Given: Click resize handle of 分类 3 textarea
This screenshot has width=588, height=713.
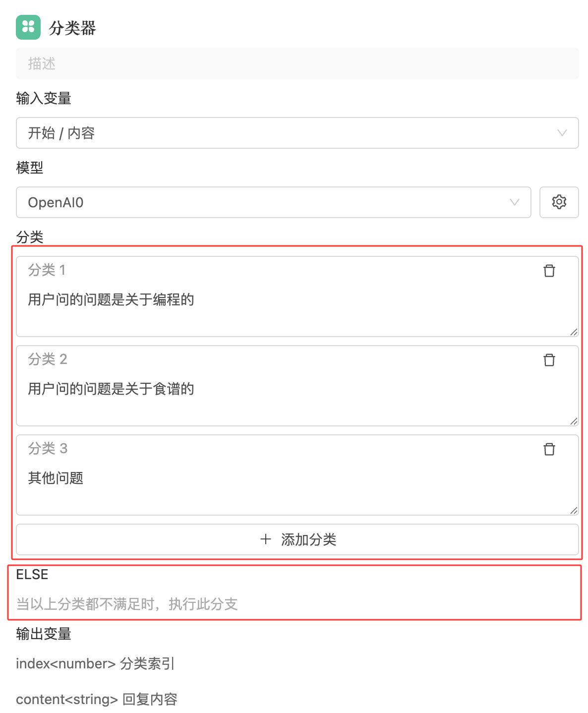Looking at the screenshot, I should coord(574,510).
